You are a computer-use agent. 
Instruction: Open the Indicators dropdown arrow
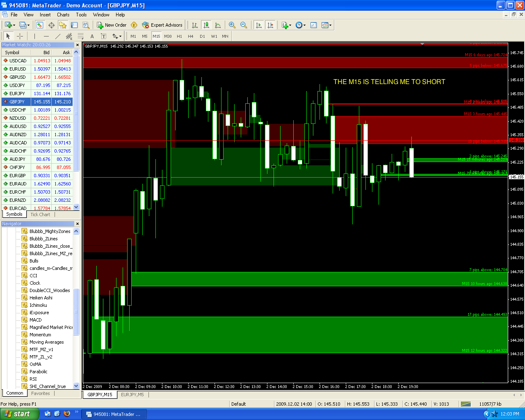(x=290, y=25)
